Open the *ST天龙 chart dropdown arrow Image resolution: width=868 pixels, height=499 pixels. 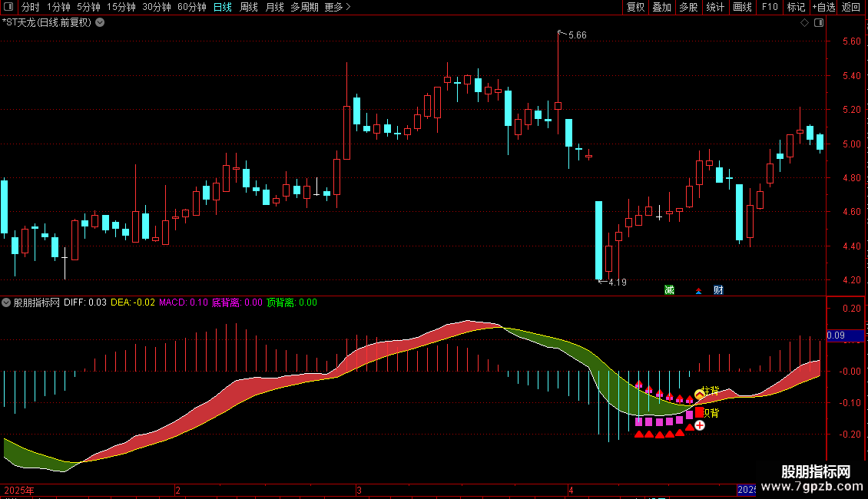pos(100,22)
